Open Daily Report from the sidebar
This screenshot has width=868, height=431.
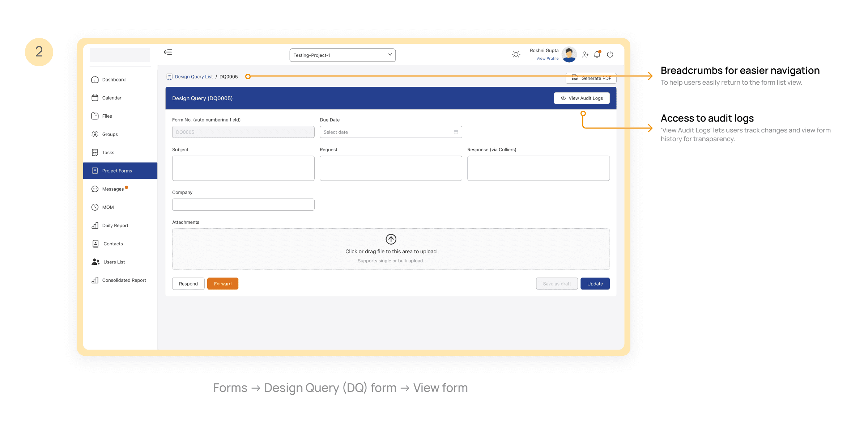pyautogui.click(x=115, y=225)
